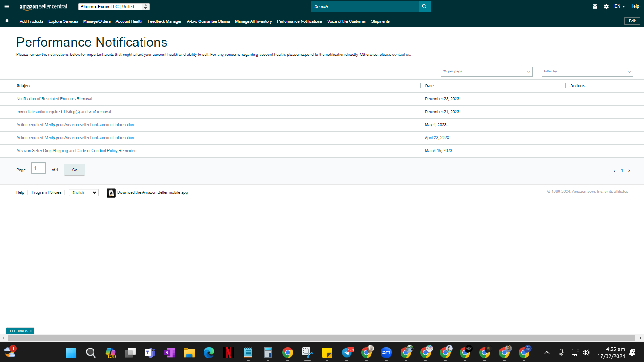Open the messages envelope icon
The image size is (644, 362).
pos(595,7)
